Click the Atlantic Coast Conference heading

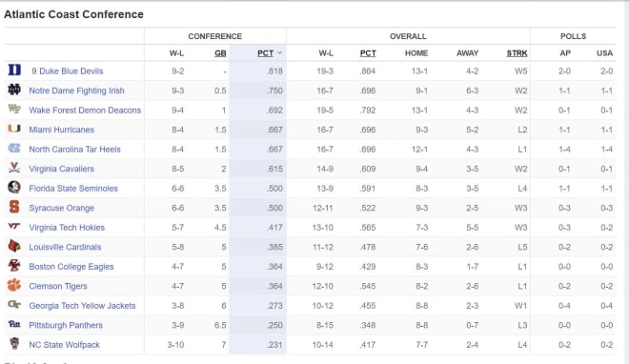pyautogui.click(x=73, y=14)
